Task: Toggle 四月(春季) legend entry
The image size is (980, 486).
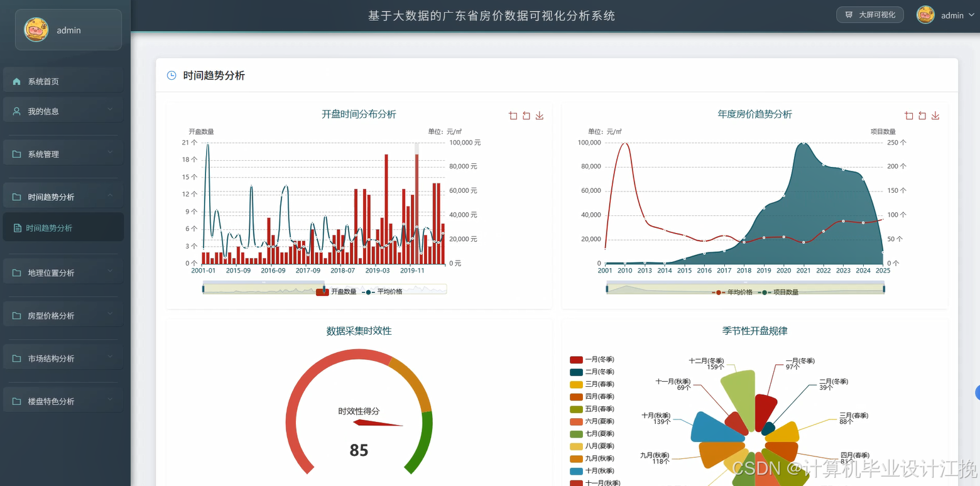Action: point(592,397)
